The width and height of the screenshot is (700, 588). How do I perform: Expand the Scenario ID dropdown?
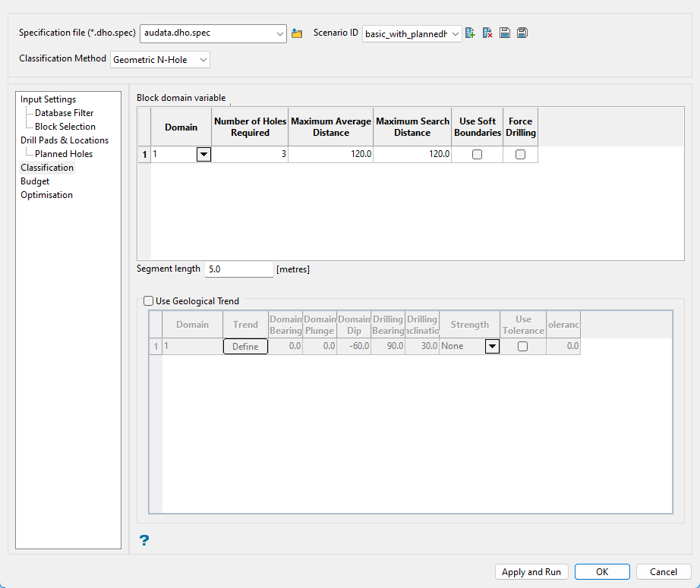click(455, 33)
